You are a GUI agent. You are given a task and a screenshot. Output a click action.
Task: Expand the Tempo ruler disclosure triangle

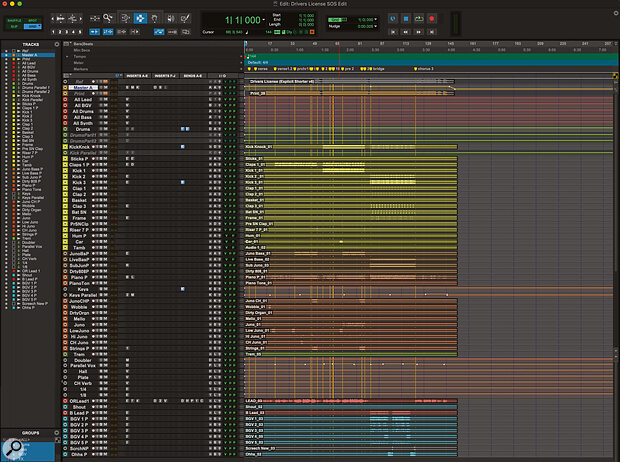(x=67, y=57)
